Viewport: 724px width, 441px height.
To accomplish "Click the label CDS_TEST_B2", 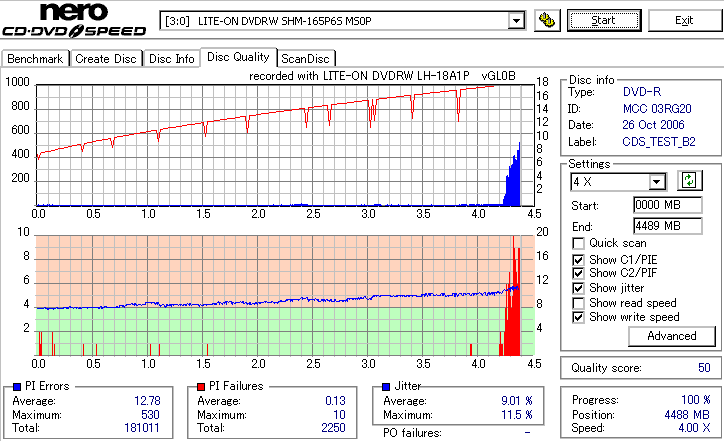I will click(x=659, y=142).
